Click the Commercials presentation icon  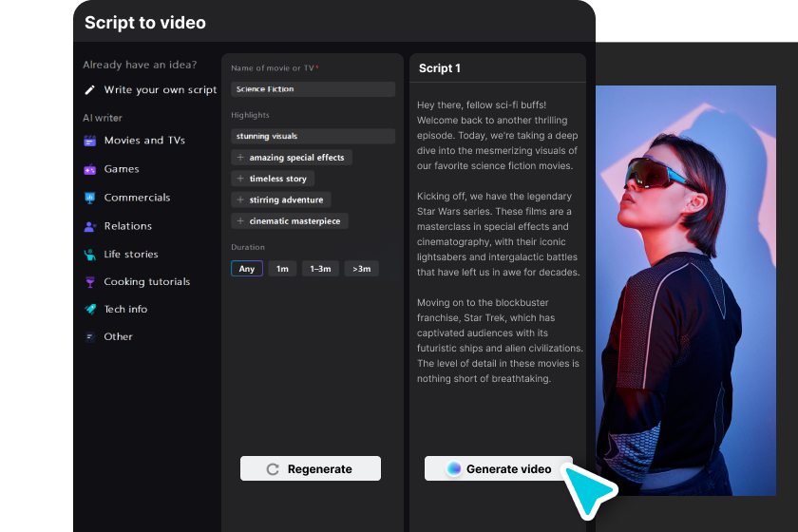(x=89, y=198)
